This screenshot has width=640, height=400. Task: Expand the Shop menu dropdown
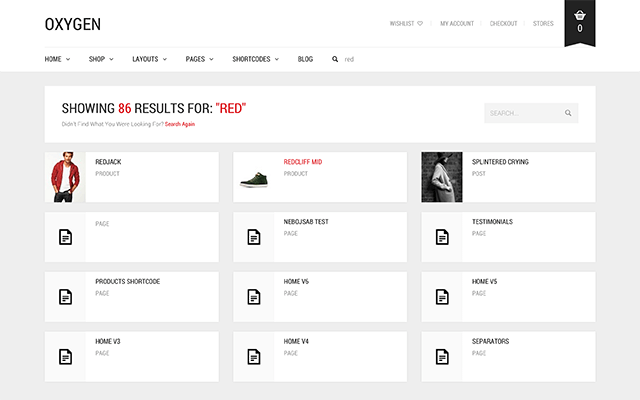[101, 59]
